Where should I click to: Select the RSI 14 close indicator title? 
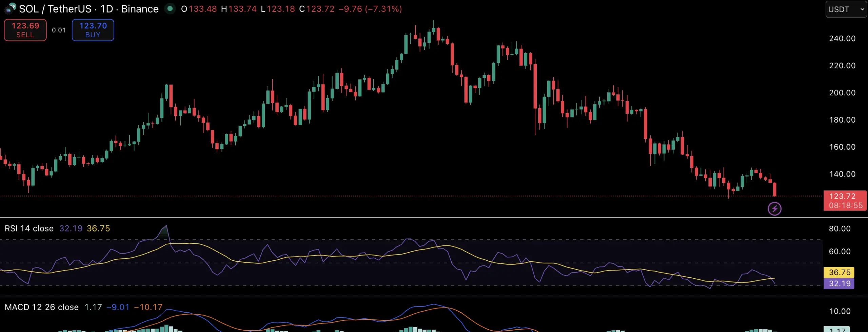[x=29, y=228]
